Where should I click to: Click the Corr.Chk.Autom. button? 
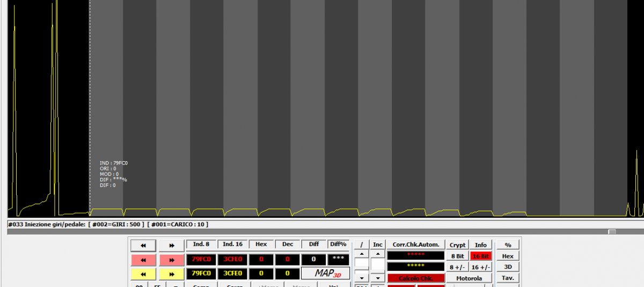[x=416, y=245]
